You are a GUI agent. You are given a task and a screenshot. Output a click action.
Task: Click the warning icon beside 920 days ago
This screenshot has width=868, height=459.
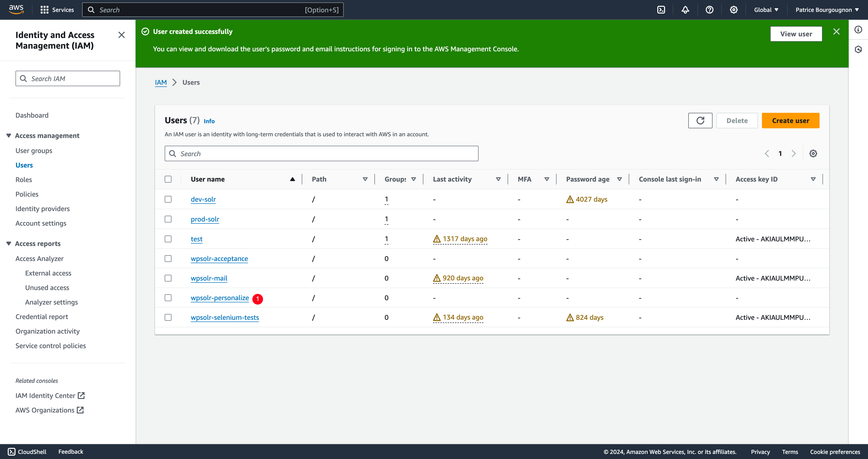(437, 278)
